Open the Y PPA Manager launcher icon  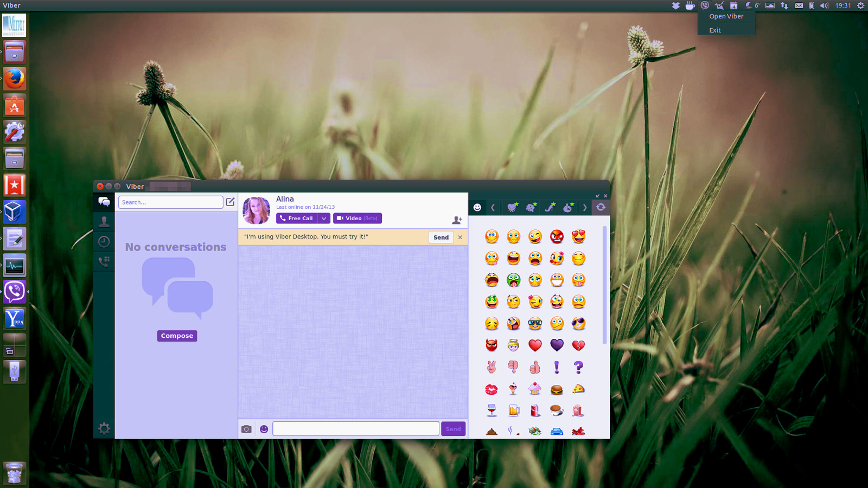pyautogui.click(x=15, y=318)
